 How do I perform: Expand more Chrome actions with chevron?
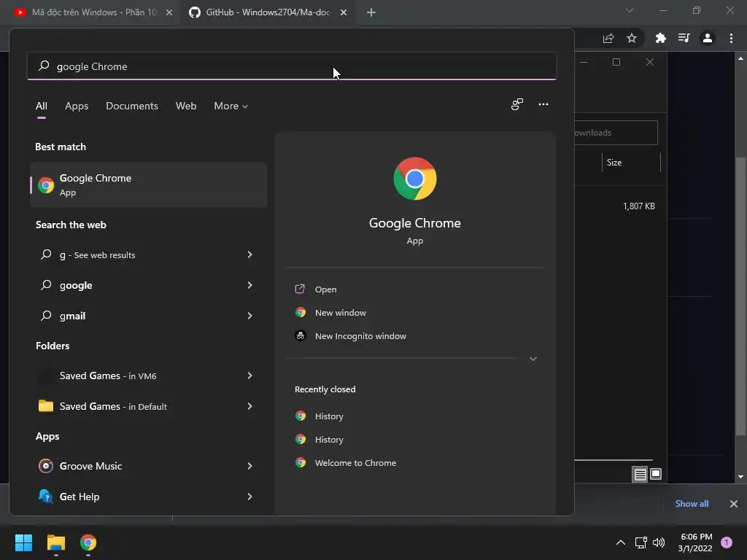click(533, 359)
